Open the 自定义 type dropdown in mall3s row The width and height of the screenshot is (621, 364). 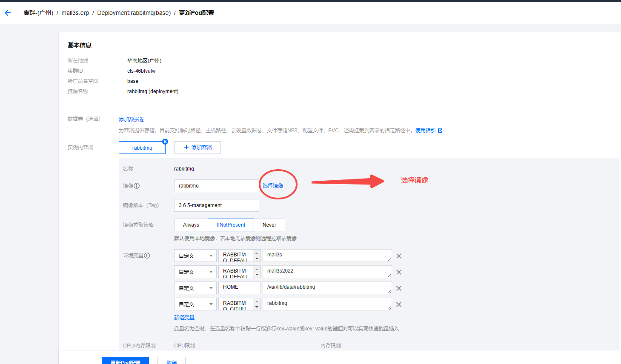click(195, 256)
